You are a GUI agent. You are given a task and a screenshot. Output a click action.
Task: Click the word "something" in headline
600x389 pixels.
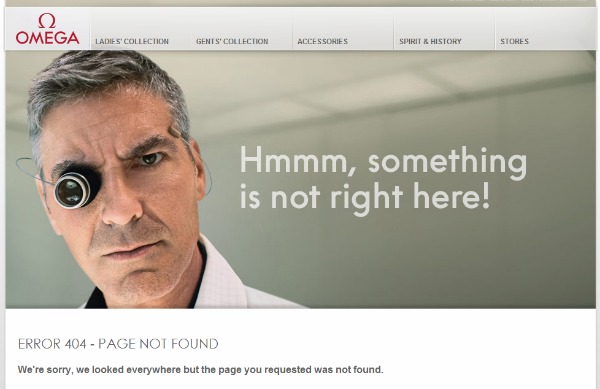point(447,162)
